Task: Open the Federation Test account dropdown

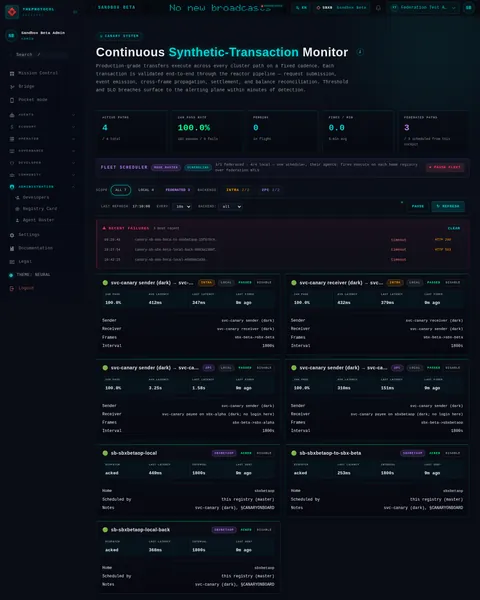Action: 424,8
